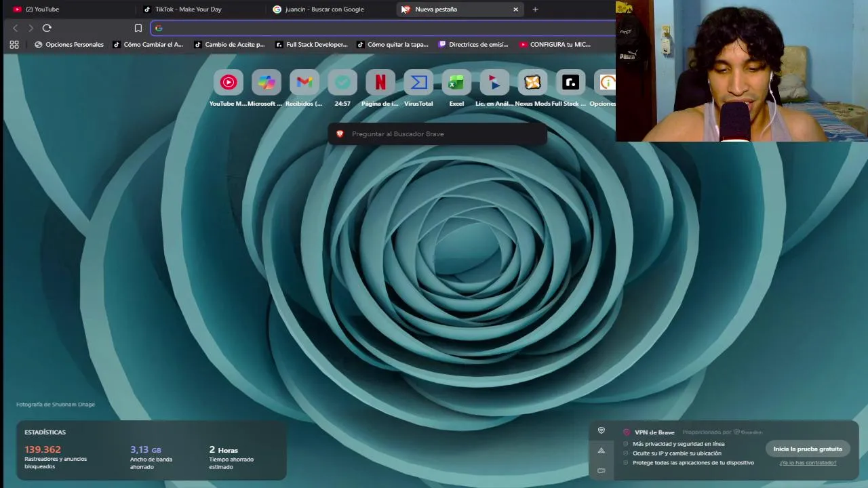
Task: Click Protege todas las aplicaciones de tu dispositivo
Action: coord(693,463)
